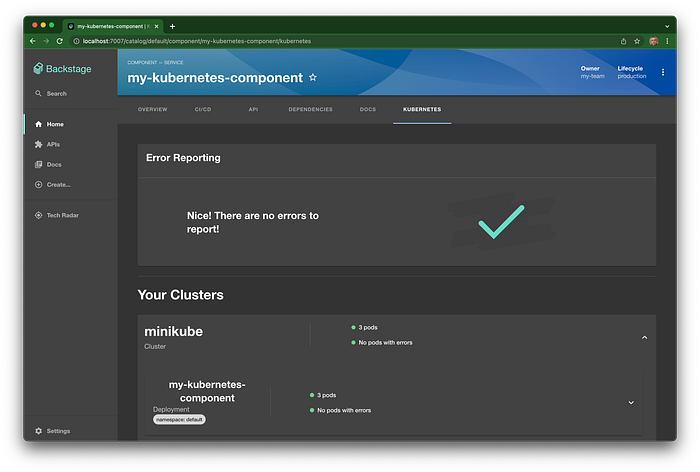Open Tech Radar from the sidebar
Viewport: 700px width, 472px height.
tap(57, 215)
